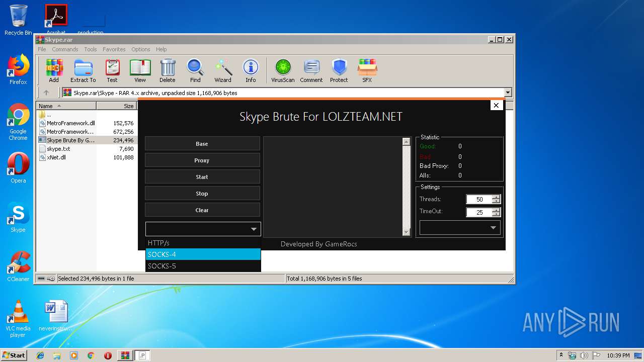Screen dimensions: 644x362
Task: Open the Wizard wand icon
Action: tap(223, 71)
